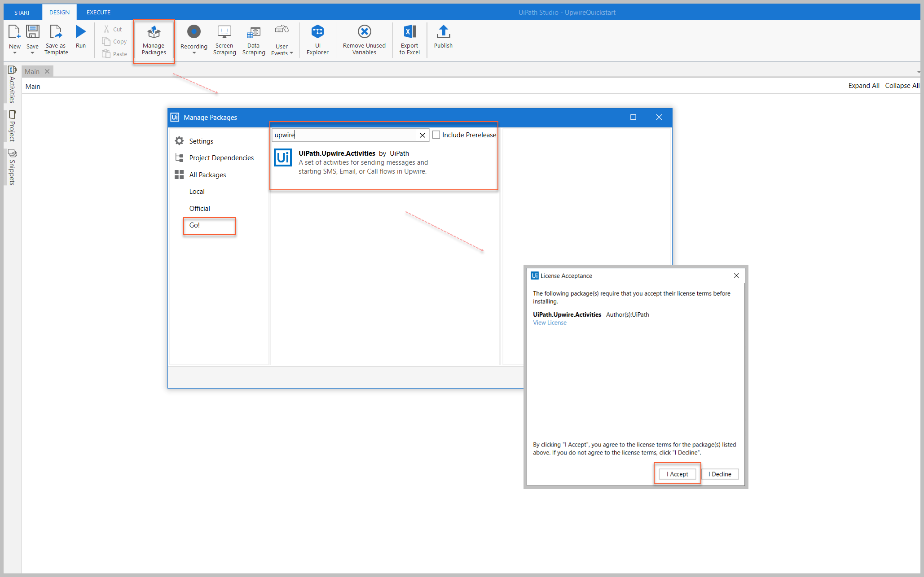Click the Main breadcrumb in the designer

(33, 86)
